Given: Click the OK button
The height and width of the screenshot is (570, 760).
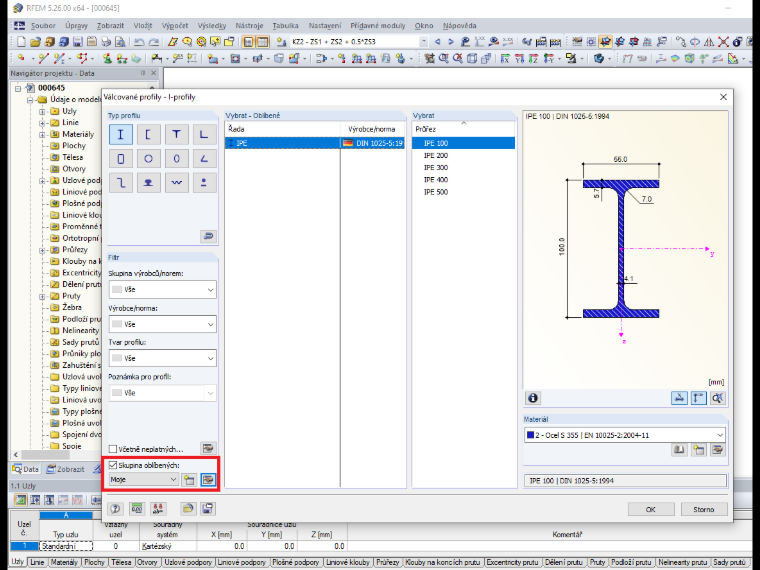Looking at the screenshot, I should coord(651,509).
